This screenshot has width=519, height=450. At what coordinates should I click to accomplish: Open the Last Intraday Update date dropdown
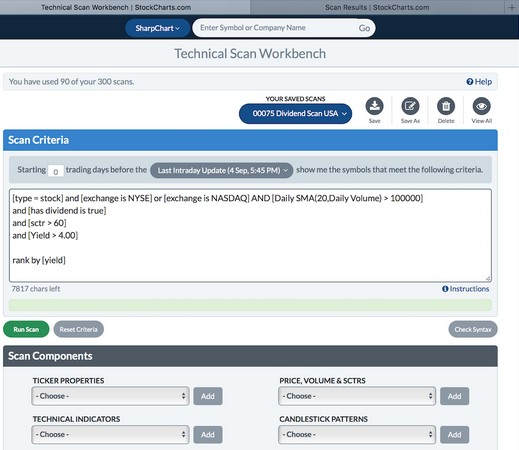[x=222, y=170]
